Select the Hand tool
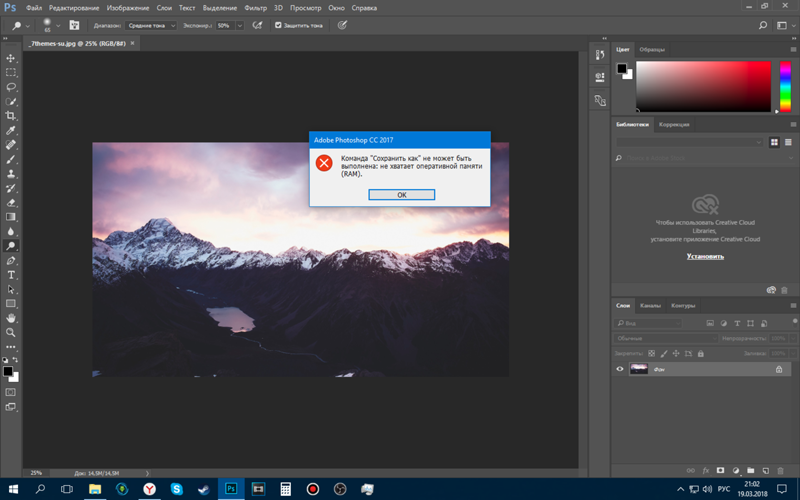 (x=11, y=318)
